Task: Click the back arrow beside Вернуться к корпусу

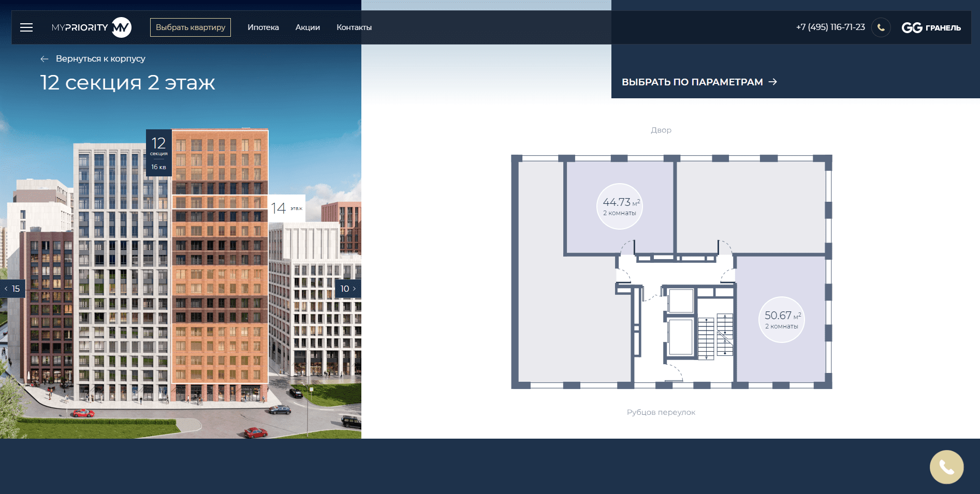Action: pyautogui.click(x=45, y=59)
